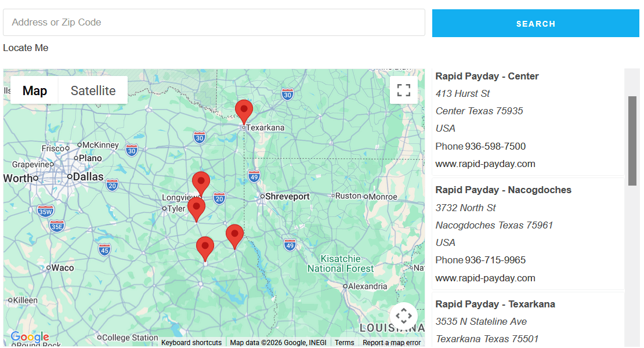This screenshot has height=348, width=644.
Task: Click the Plano label on the map
Action: pyautogui.click(x=91, y=158)
